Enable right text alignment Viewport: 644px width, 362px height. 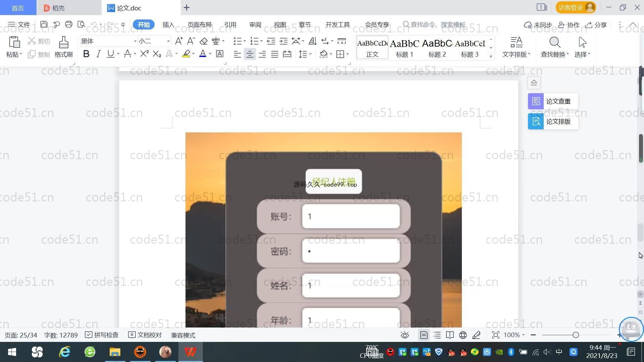coord(262,54)
